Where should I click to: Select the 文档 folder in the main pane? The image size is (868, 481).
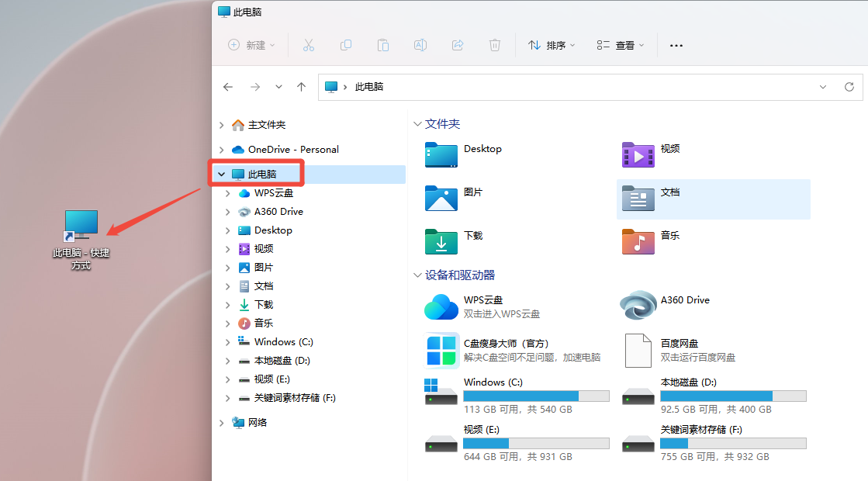713,199
